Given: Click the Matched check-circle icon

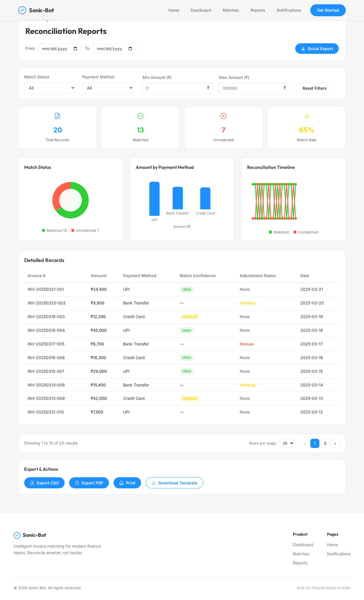Looking at the screenshot, I should tap(140, 116).
